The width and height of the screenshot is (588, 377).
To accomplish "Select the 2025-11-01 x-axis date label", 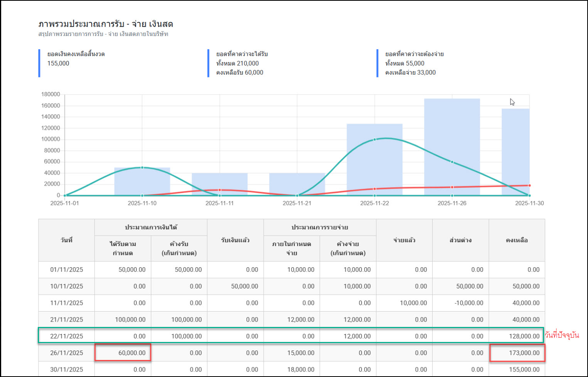I will point(64,203).
